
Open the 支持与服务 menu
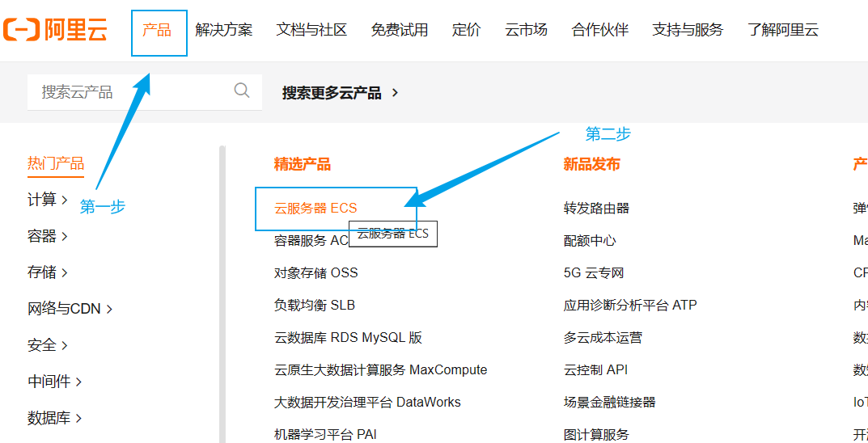click(x=688, y=30)
